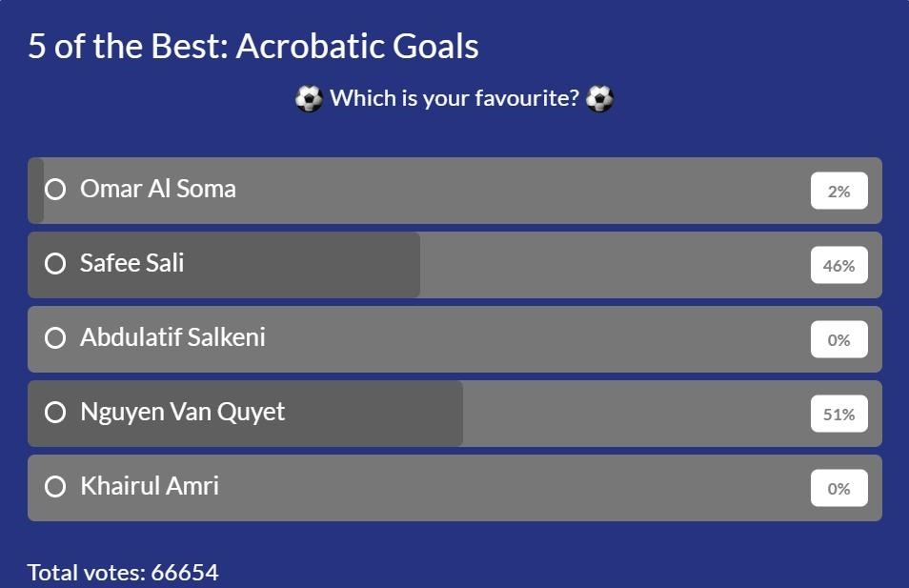Click Abdulatif Salkeni's 0% badge

tap(838, 339)
